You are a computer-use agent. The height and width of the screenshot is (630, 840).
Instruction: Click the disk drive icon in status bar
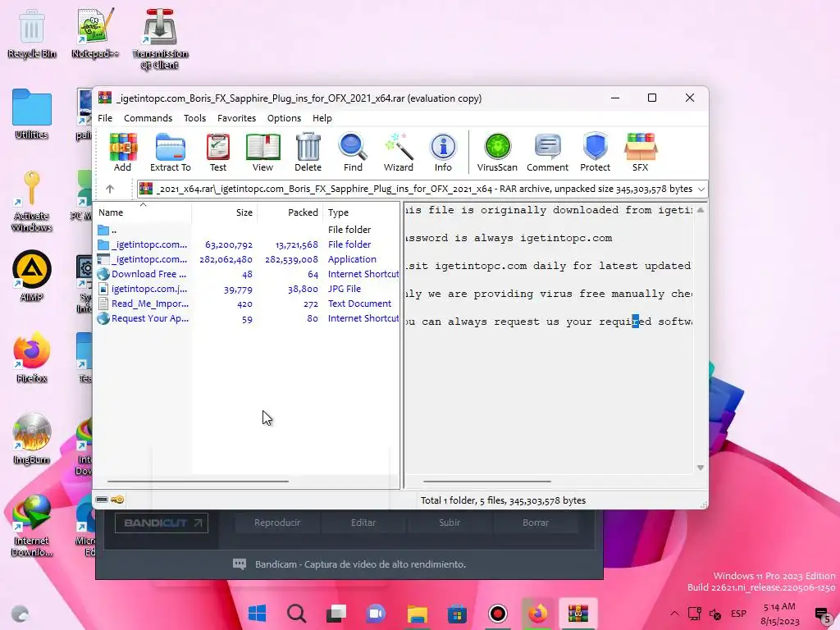(102, 500)
